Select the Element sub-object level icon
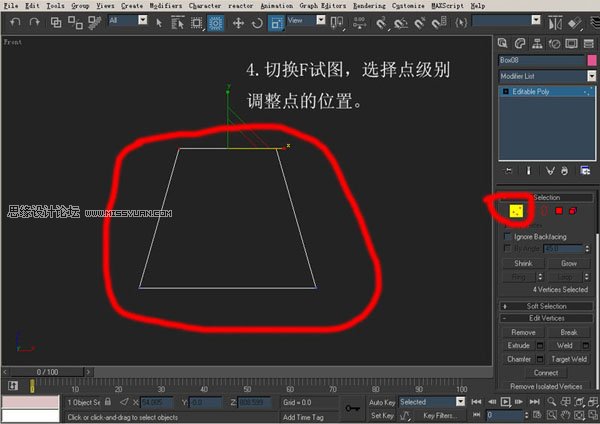This screenshot has width=600, height=424. click(573, 211)
